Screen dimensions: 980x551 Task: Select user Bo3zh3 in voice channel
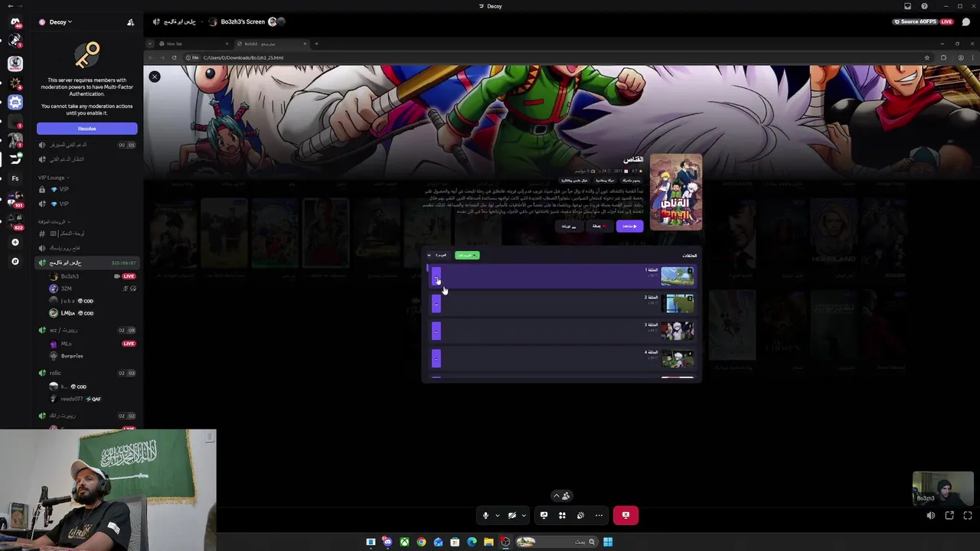pos(92,276)
